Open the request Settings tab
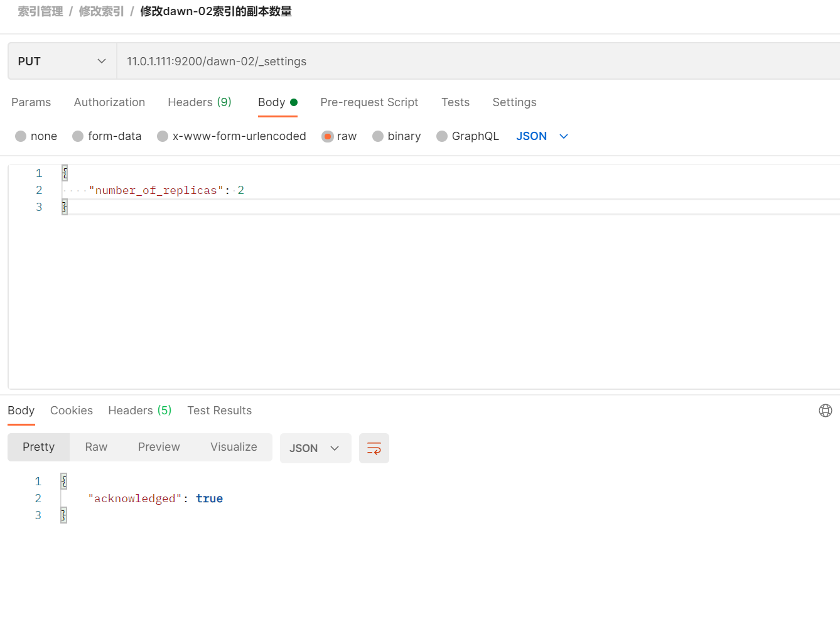 (514, 102)
